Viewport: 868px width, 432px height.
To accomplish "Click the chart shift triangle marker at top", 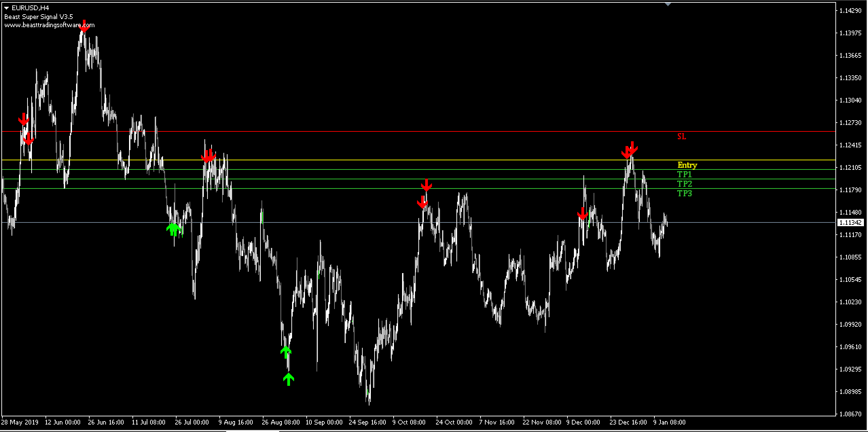I will click(x=668, y=4).
